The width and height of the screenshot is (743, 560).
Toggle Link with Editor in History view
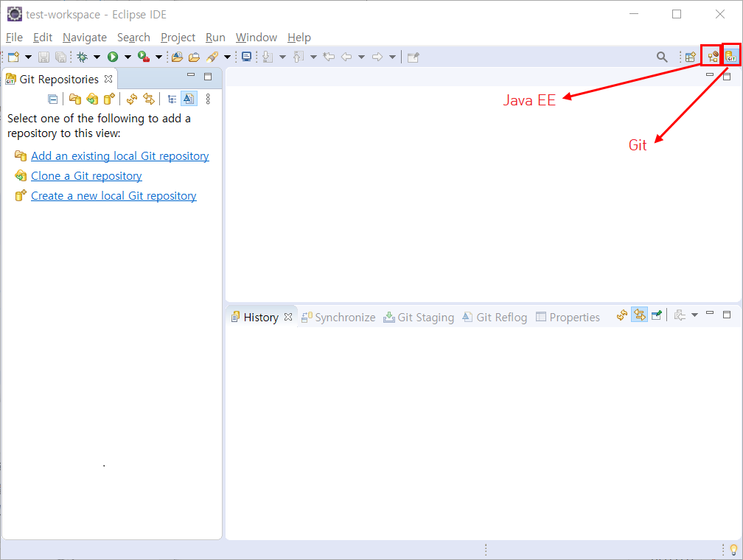640,315
